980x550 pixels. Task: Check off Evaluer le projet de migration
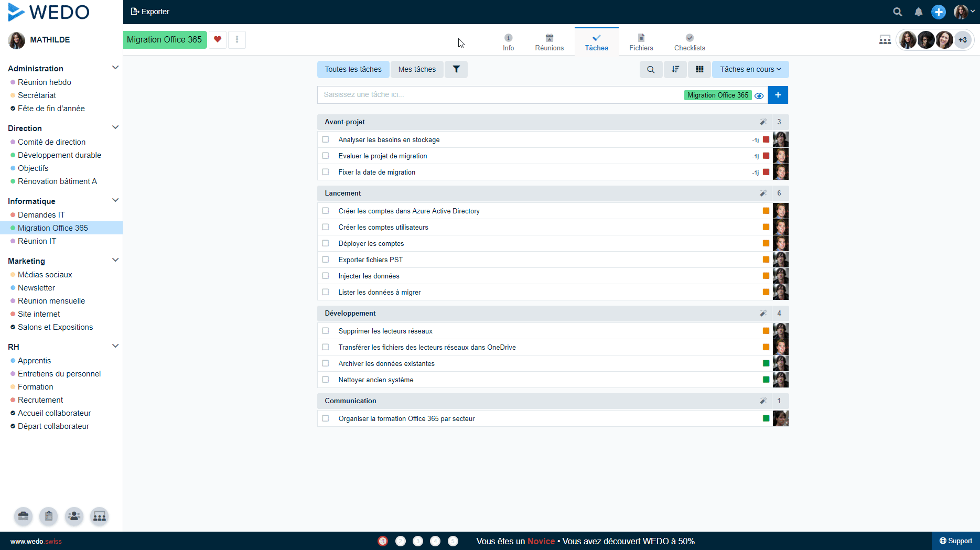pyautogui.click(x=326, y=156)
